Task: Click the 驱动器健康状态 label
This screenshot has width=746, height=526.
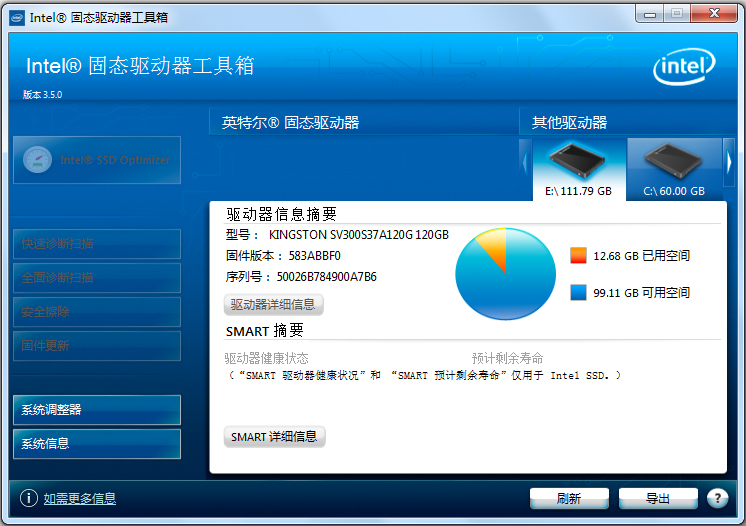Action: click(266, 358)
